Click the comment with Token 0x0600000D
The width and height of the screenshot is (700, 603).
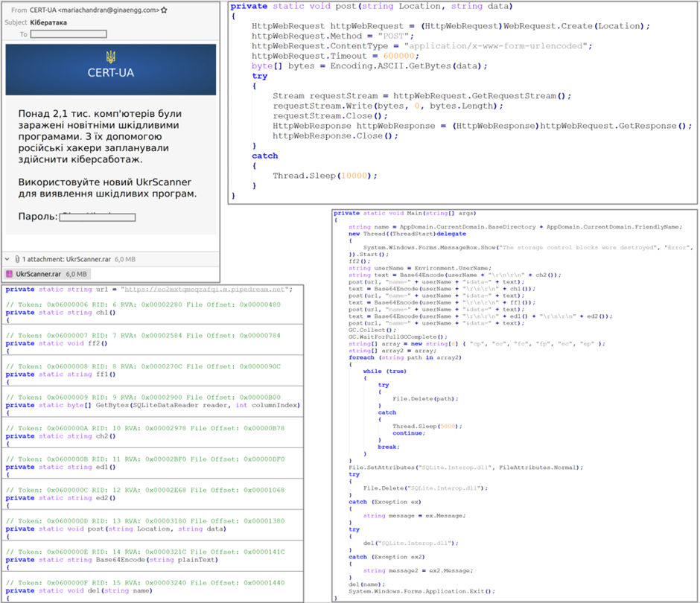pyautogui.click(x=145, y=521)
